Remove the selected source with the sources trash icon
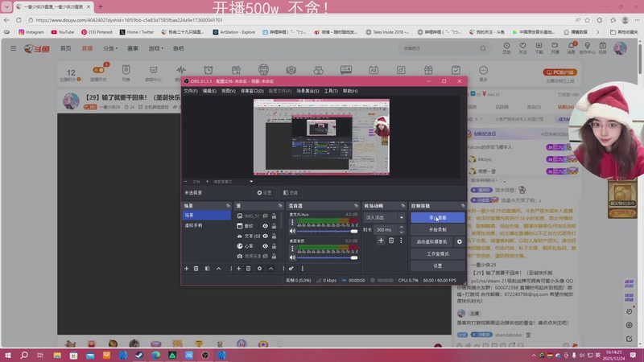This screenshot has width=644, height=362. click(x=249, y=269)
